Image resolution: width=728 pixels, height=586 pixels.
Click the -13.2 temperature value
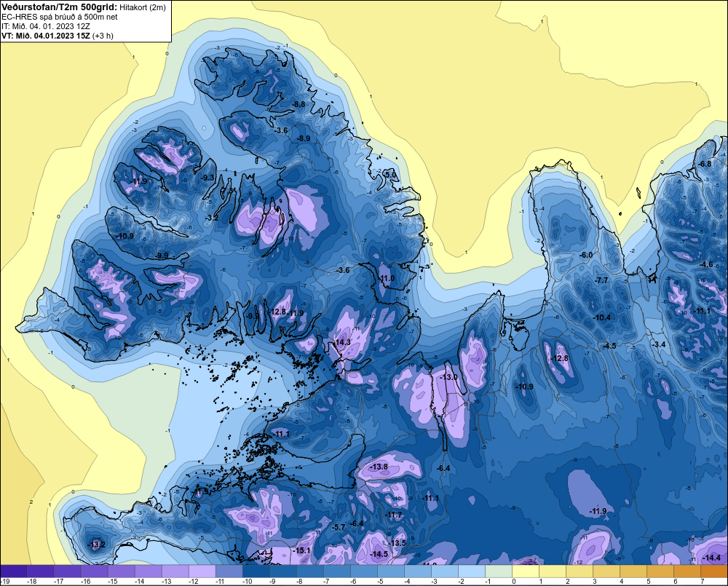tap(97, 545)
